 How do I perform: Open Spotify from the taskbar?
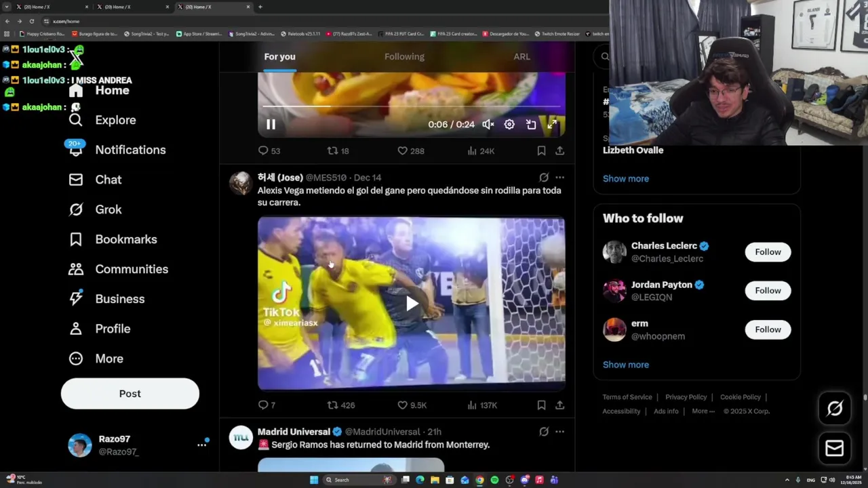tap(494, 480)
